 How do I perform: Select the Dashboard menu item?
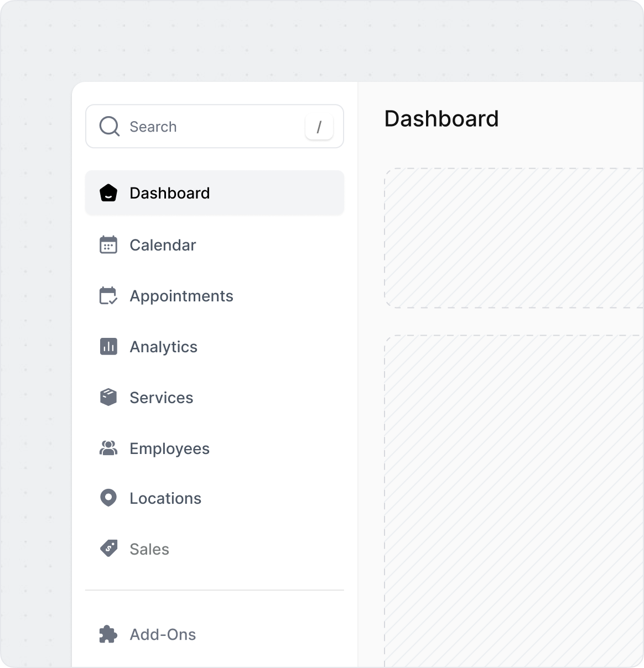(x=170, y=193)
